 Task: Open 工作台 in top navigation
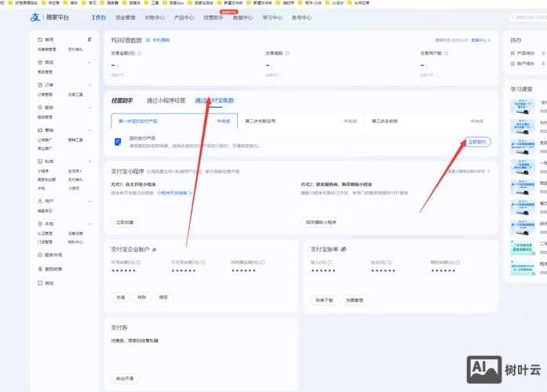(98, 17)
